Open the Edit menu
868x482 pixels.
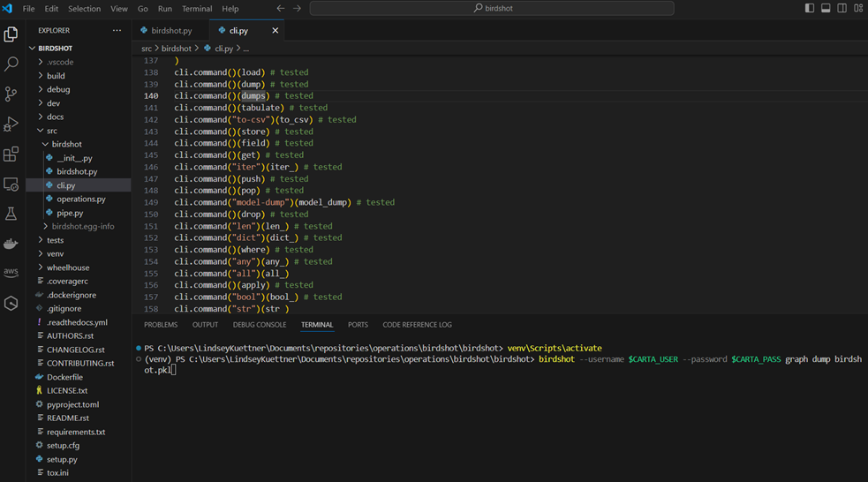51,9
